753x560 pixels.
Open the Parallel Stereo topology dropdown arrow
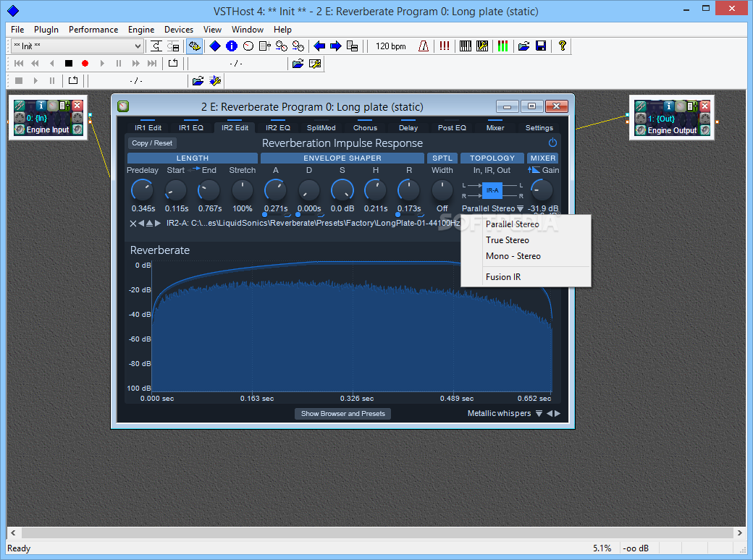[520, 209]
